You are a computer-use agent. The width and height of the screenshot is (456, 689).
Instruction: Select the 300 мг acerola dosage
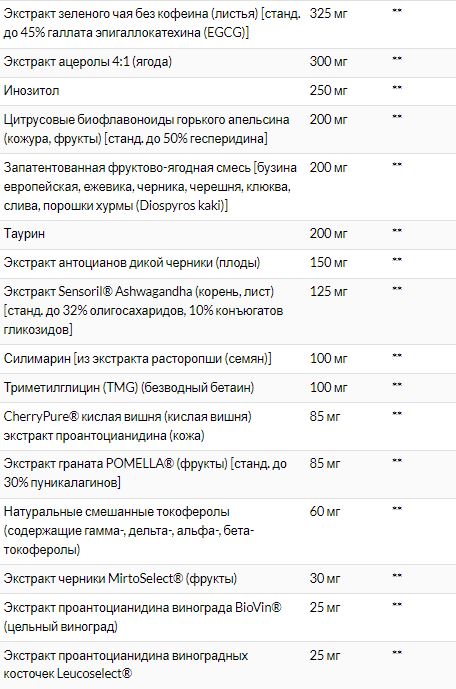(x=328, y=62)
